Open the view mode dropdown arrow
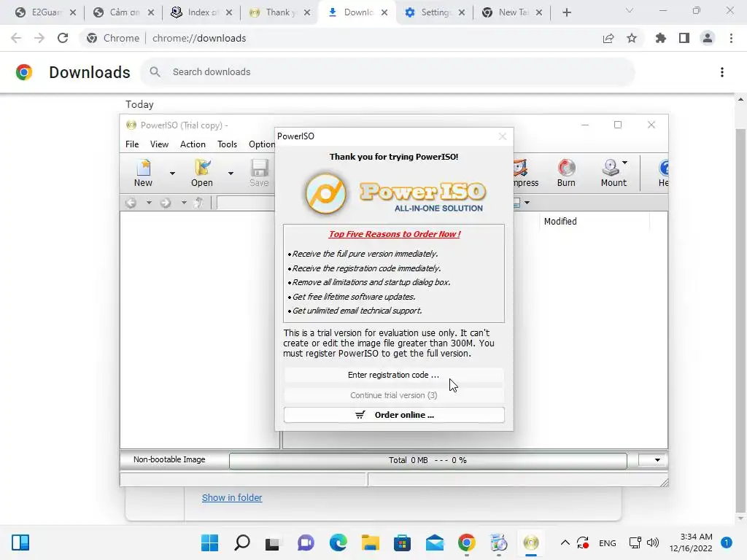The image size is (747, 560). pos(527,203)
